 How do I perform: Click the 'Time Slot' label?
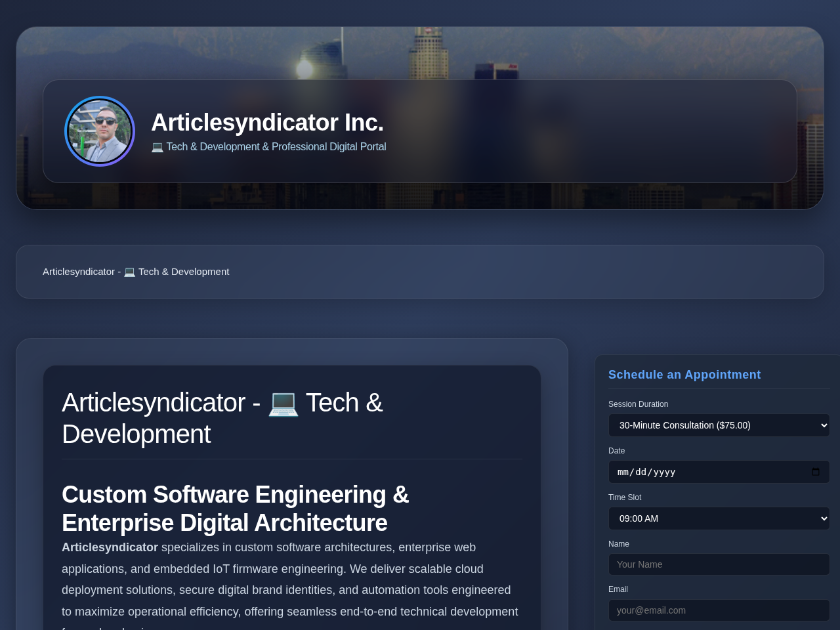[625, 497]
